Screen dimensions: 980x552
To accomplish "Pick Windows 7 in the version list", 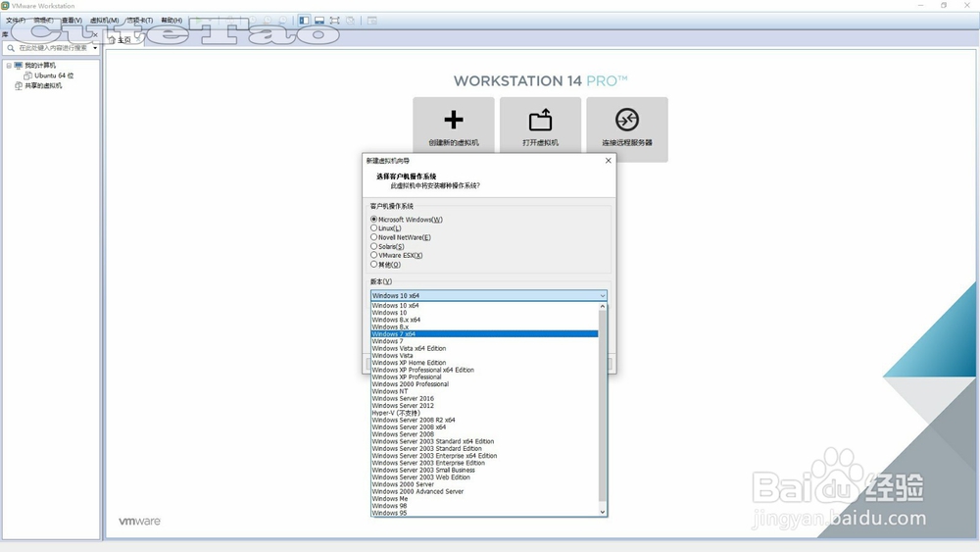I will [x=484, y=341].
